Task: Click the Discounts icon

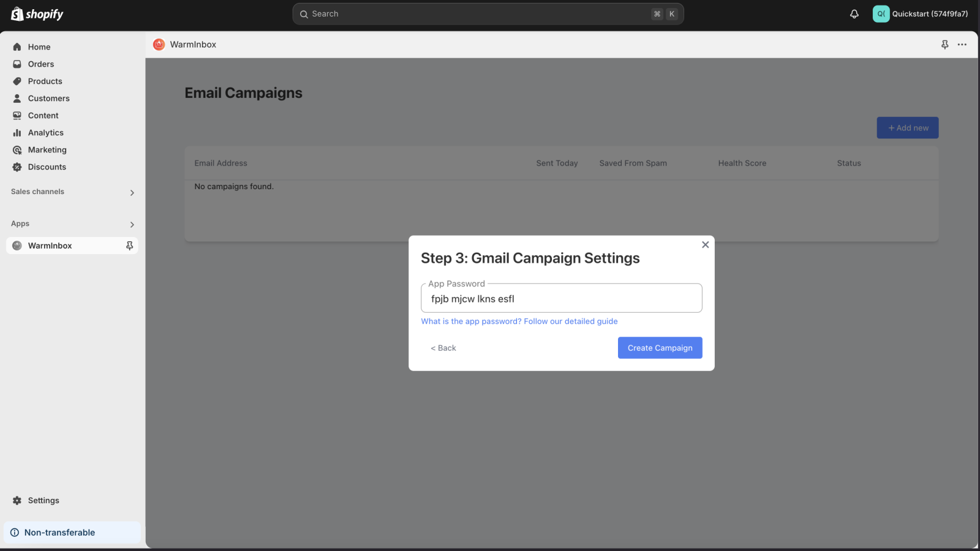Action: pos(17,167)
